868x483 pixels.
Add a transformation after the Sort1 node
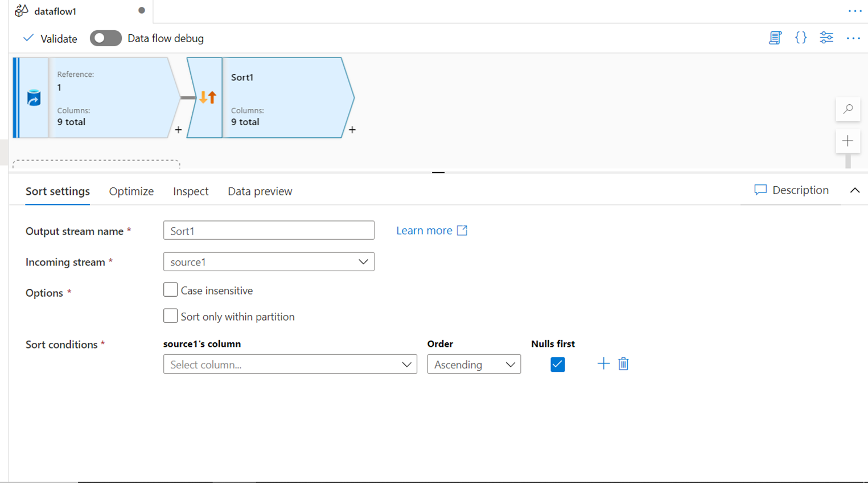352,130
